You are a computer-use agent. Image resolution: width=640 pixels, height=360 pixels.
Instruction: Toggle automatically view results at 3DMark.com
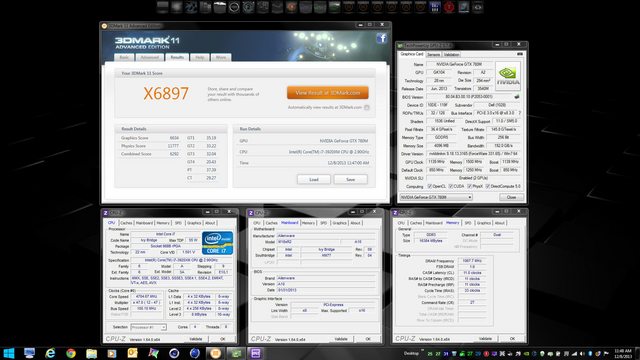[367, 107]
